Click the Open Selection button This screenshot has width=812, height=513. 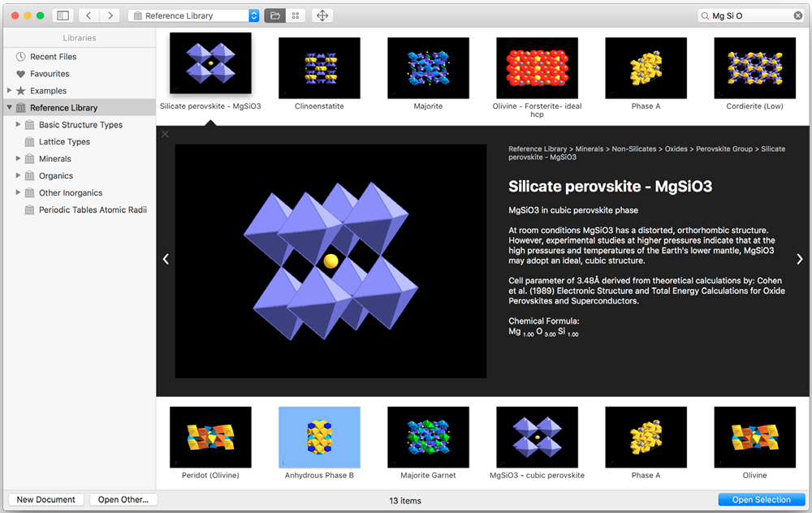point(762,499)
